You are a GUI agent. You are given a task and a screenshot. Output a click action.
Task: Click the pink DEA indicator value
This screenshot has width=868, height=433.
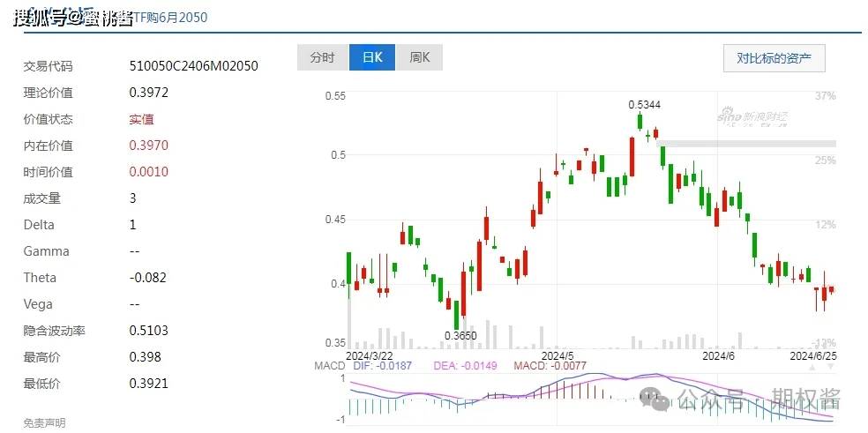point(459,365)
